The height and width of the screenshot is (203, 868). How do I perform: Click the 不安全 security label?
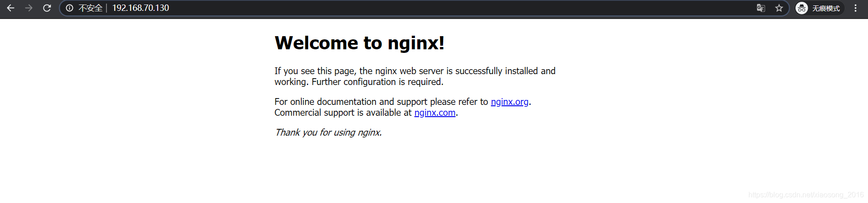tap(91, 8)
